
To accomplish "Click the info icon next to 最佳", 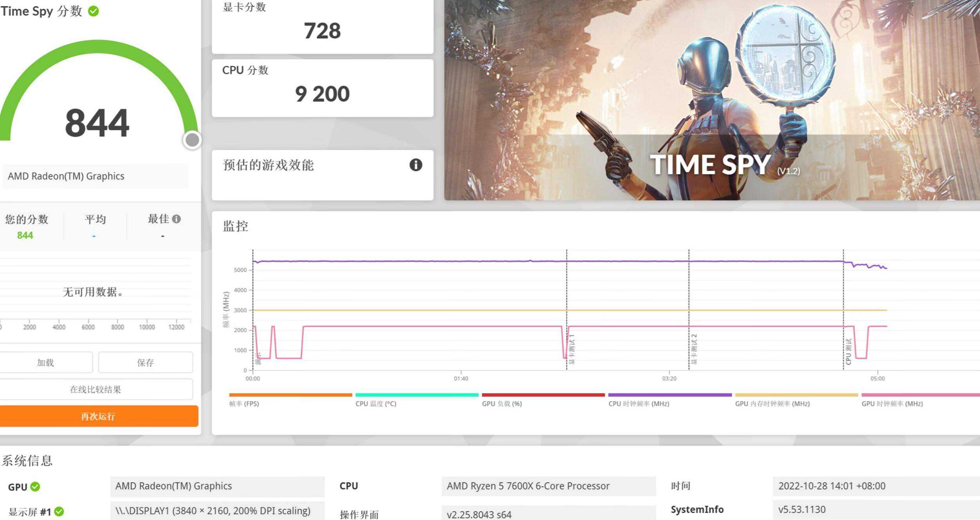I will pyautogui.click(x=177, y=219).
